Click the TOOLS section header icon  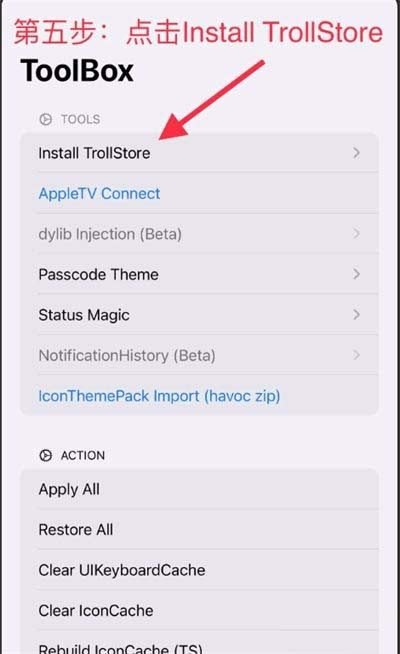click(x=45, y=119)
